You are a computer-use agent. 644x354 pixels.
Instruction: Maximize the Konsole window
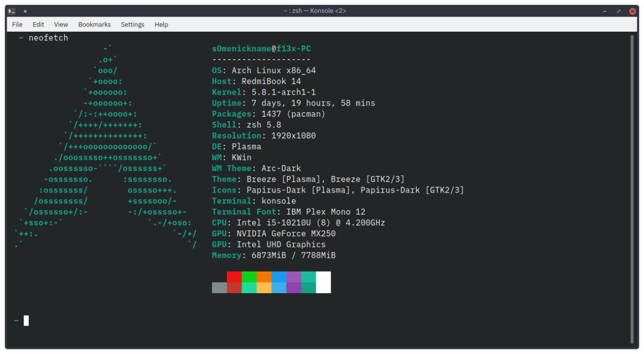point(619,11)
